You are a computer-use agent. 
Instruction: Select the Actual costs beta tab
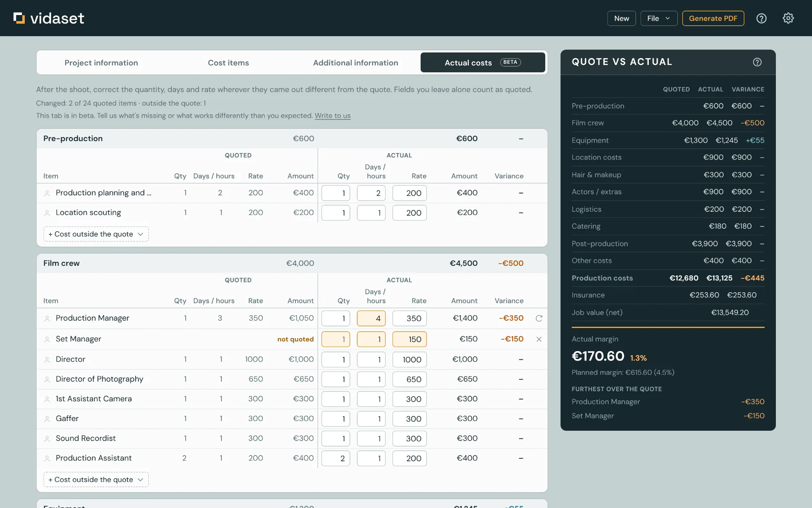[483, 63]
